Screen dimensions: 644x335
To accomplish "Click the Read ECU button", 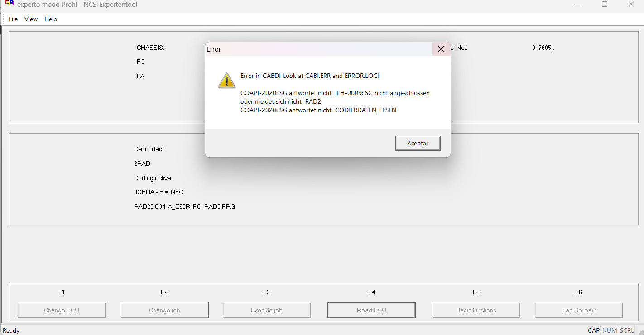I will (x=371, y=310).
